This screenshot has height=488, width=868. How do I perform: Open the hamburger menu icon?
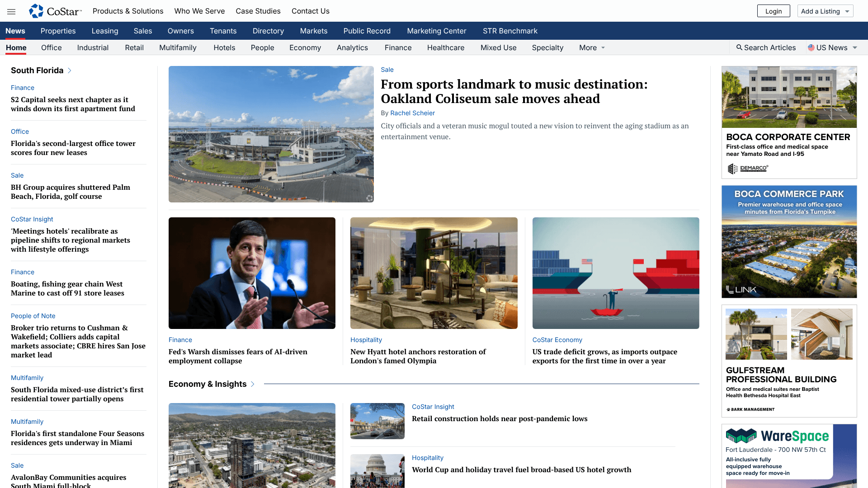tap(11, 11)
